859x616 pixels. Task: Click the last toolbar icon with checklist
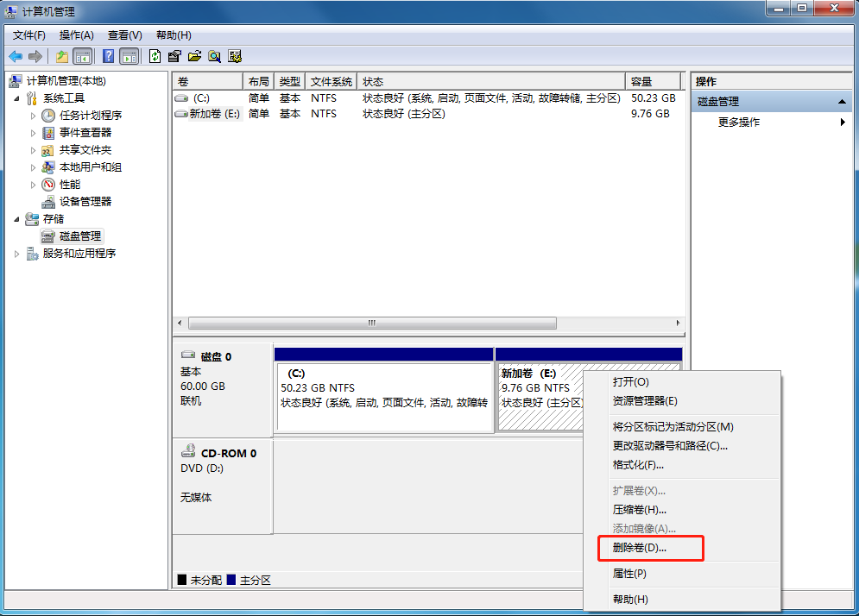(x=235, y=56)
